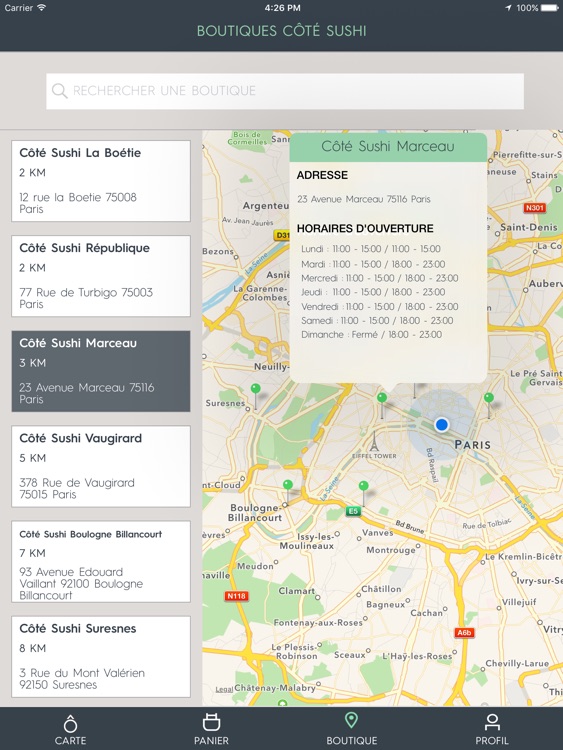The width and height of the screenshot is (563, 750).
Task: Select the Côté Sushi La Boétie store card
Action: (x=101, y=181)
